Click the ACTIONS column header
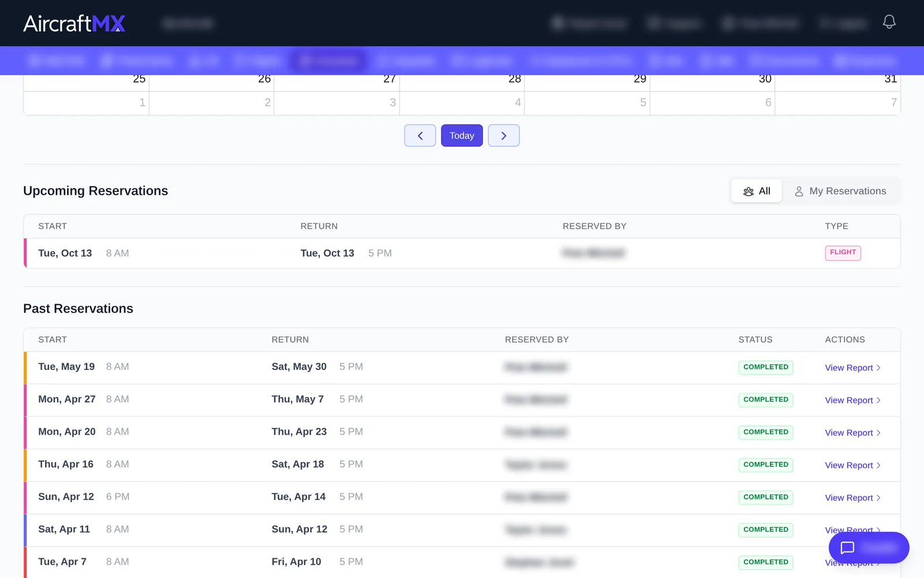Screen dimensions: 924x578 [845, 339]
